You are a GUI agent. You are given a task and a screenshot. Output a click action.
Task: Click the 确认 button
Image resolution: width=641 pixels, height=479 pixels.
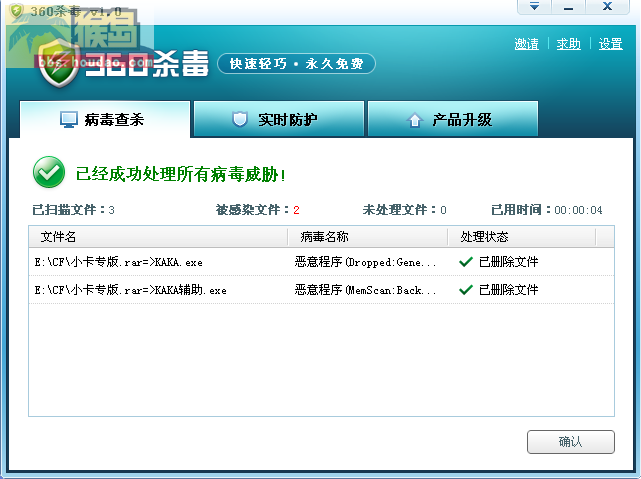coord(571,441)
